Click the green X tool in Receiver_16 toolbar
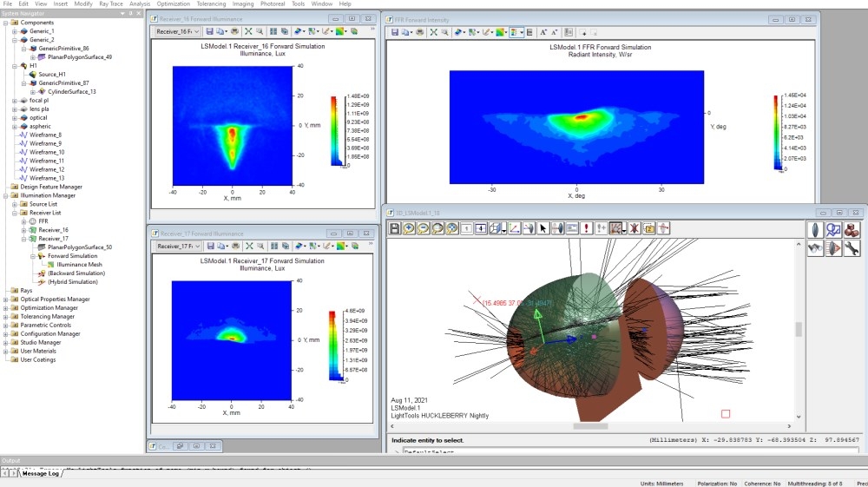 (x=248, y=31)
